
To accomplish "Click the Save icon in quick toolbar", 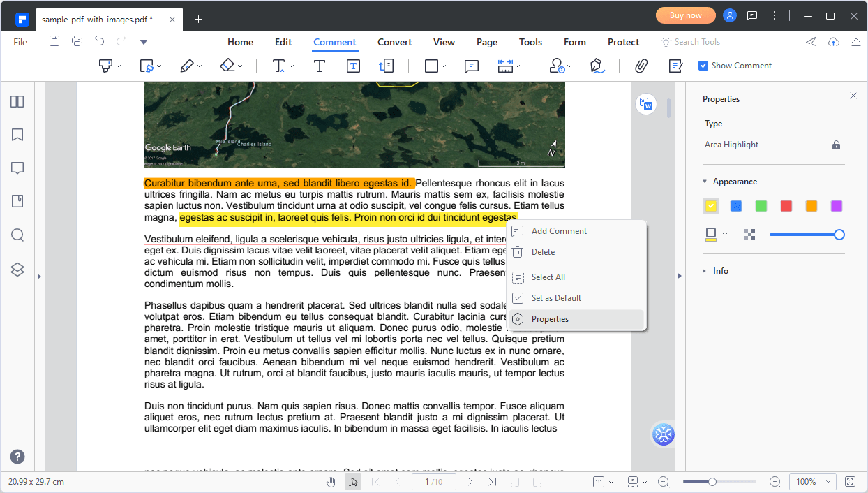I will (x=54, y=41).
